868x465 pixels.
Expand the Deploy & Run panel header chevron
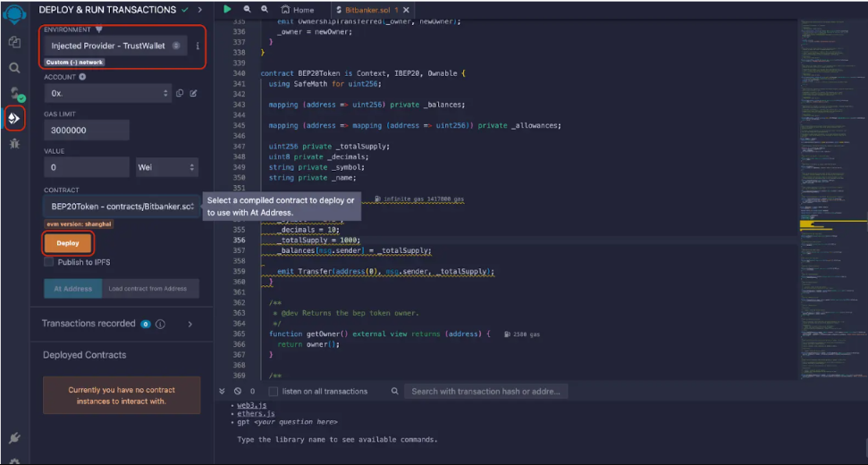(x=200, y=10)
